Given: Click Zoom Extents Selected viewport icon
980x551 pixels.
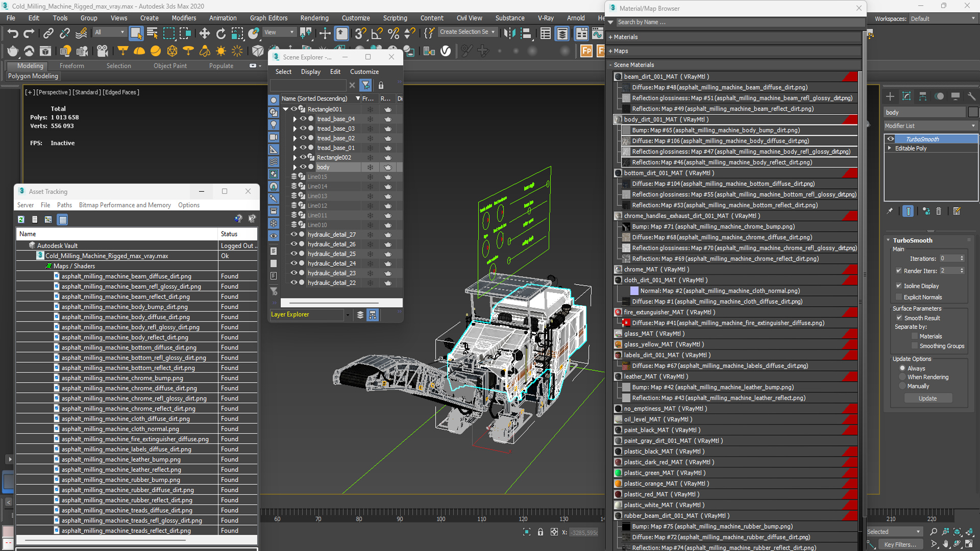Looking at the screenshot, I should (957, 532).
